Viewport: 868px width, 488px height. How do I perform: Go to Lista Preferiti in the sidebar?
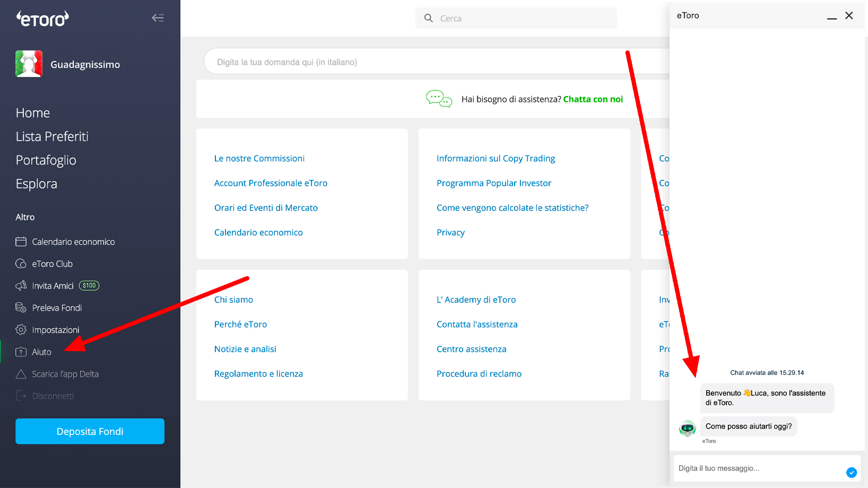click(x=52, y=137)
